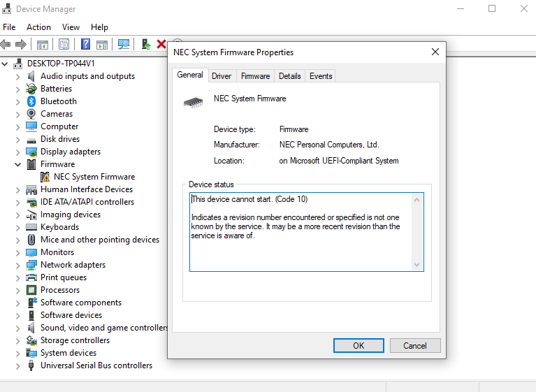Expand the Monitors category
Viewport: 536px width, 392px height.
(17, 253)
